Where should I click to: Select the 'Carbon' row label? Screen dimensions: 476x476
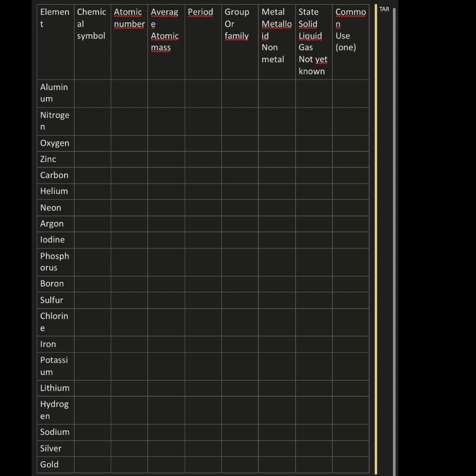point(55,176)
